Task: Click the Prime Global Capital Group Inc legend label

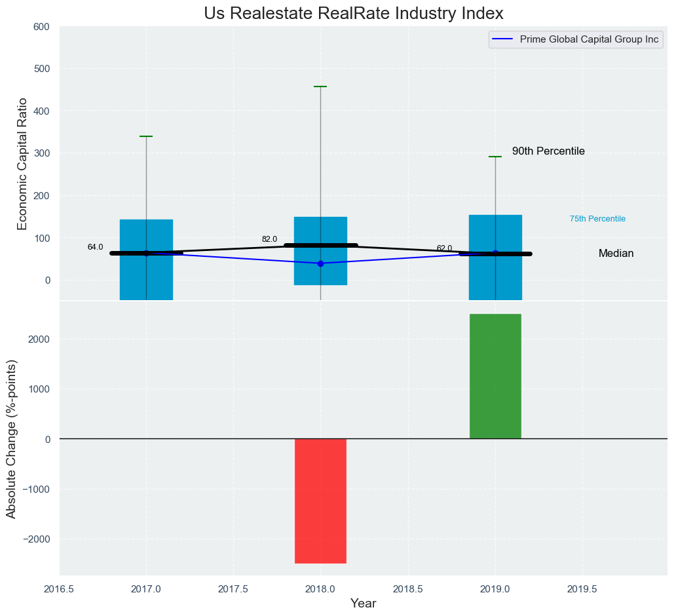Action: [x=589, y=39]
